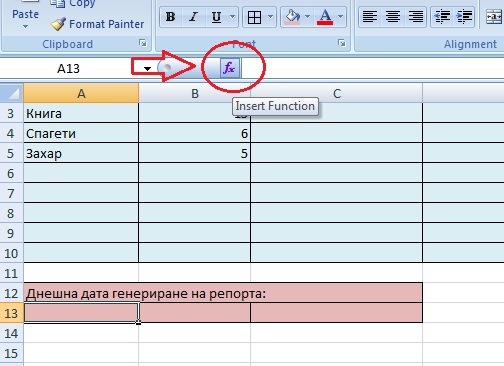Open the Font dialog launcher
Image resolution: width=504 pixels, height=366 pixels.
(341, 43)
